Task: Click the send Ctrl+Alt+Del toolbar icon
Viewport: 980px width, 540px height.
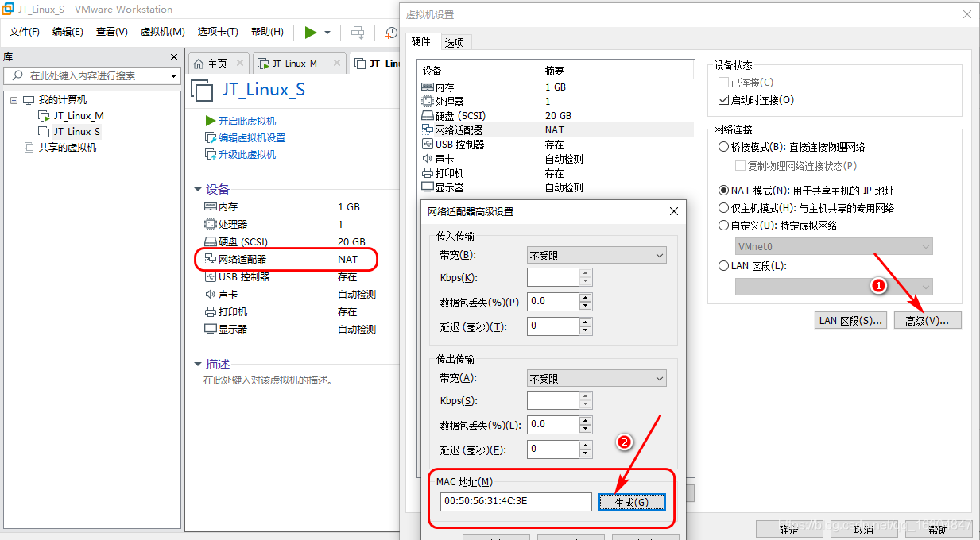Action: pyautogui.click(x=358, y=33)
